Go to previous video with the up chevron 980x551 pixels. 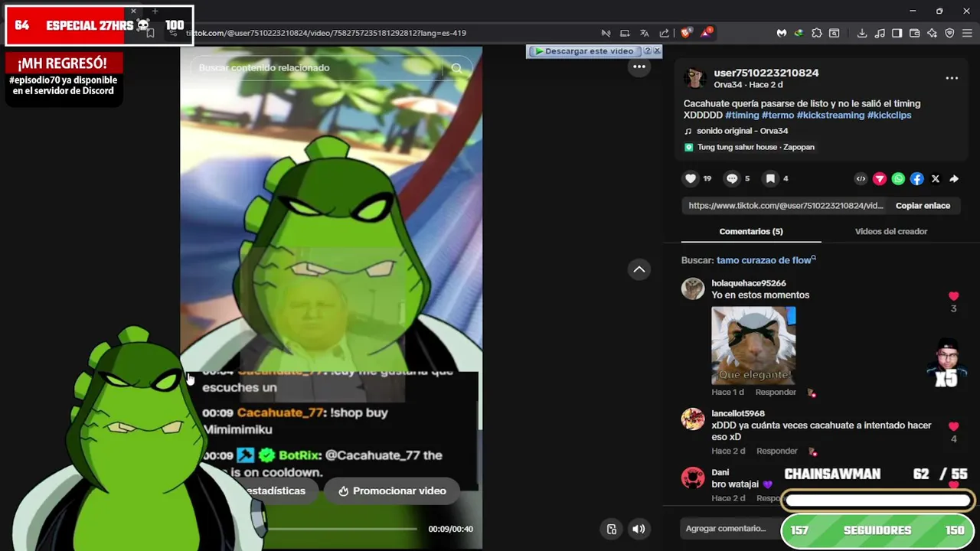tap(639, 269)
